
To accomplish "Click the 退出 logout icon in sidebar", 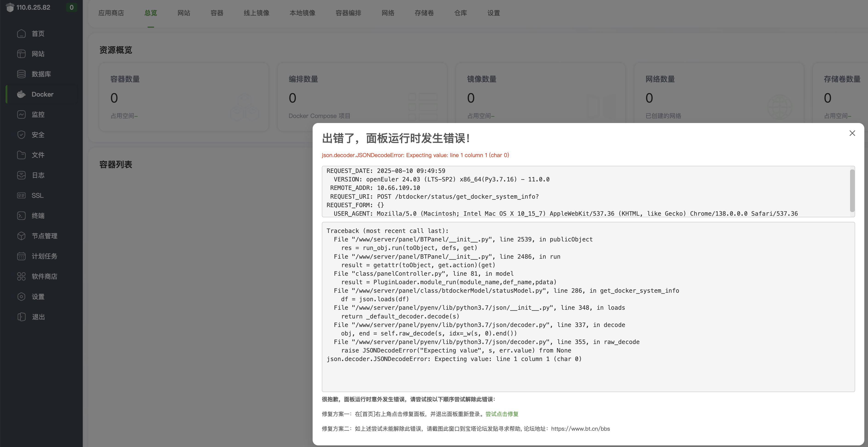I will pos(21,317).
